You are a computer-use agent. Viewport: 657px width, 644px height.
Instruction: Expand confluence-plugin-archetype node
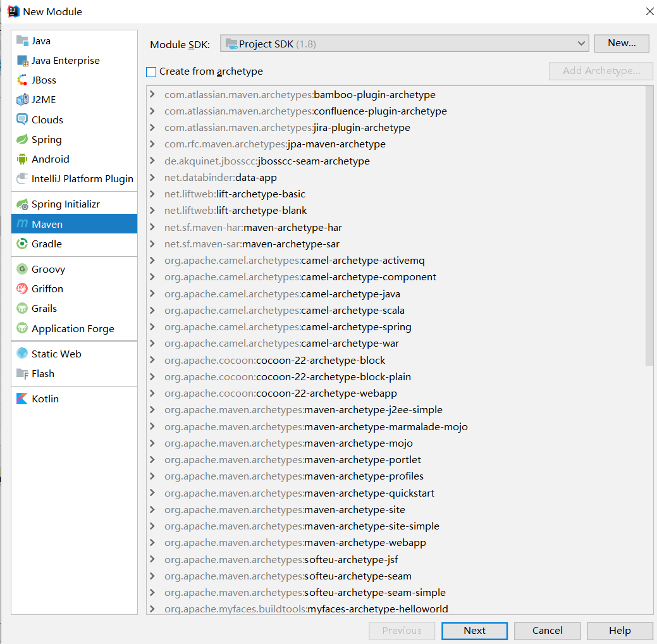point(152,111)
